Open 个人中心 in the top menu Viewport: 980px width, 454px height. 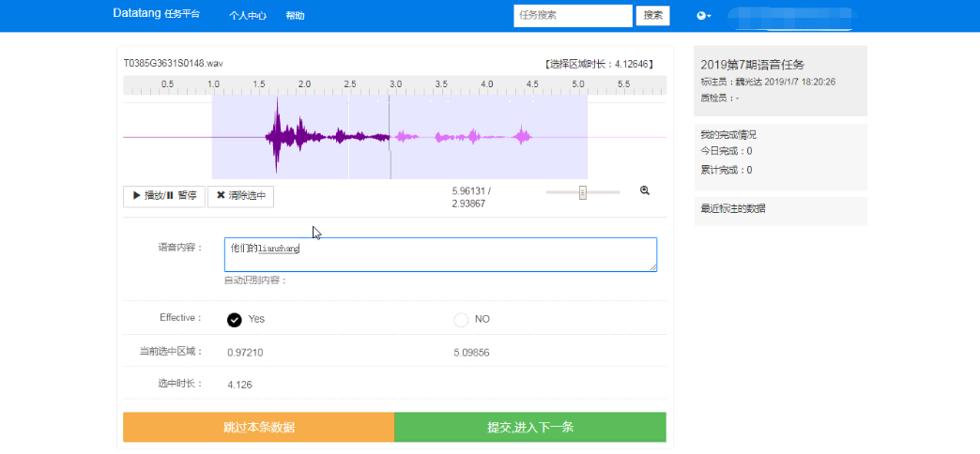[248, 16]
